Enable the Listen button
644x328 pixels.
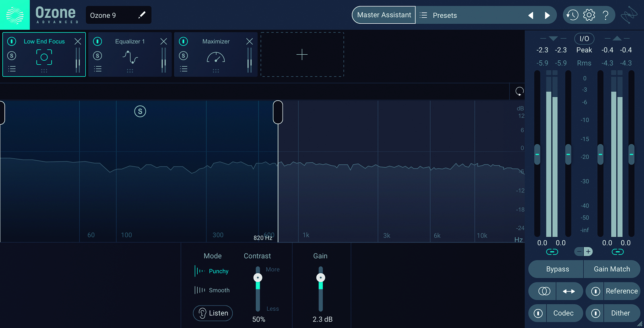click(x=213, y=313)
